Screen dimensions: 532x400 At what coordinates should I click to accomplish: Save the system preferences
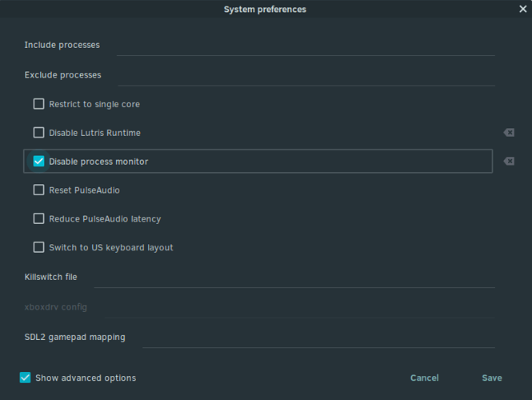coord(492,378)
